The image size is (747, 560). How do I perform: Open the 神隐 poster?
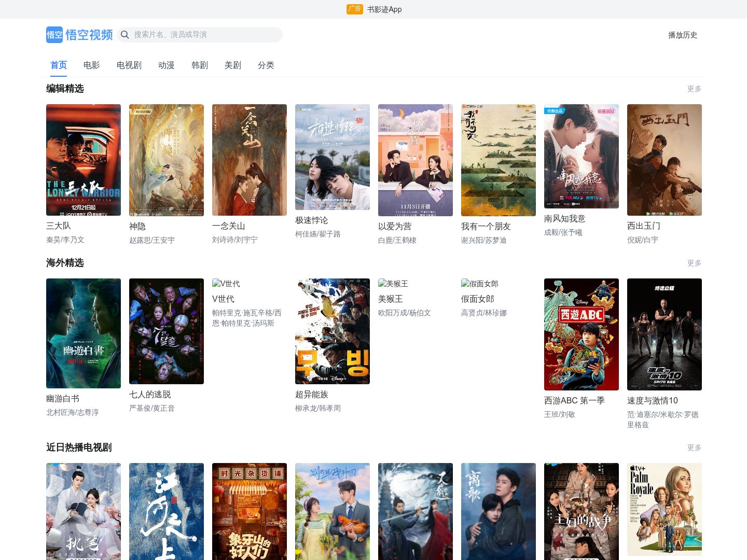[x=167, y=160]
